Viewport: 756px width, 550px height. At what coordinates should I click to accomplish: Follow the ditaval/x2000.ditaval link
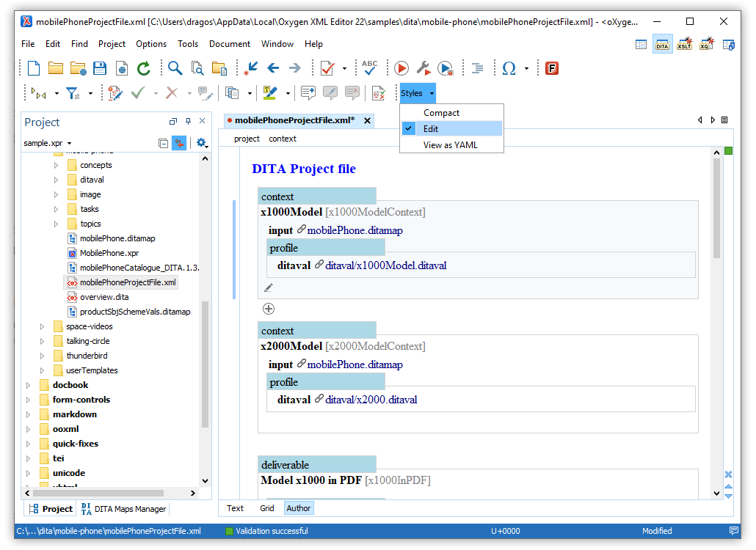click(x=371, y=400)
